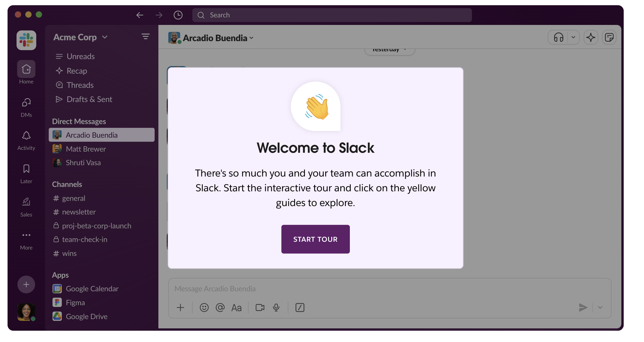644x342 pixels.
Task: Click the send message arrow
Action: 583,308
